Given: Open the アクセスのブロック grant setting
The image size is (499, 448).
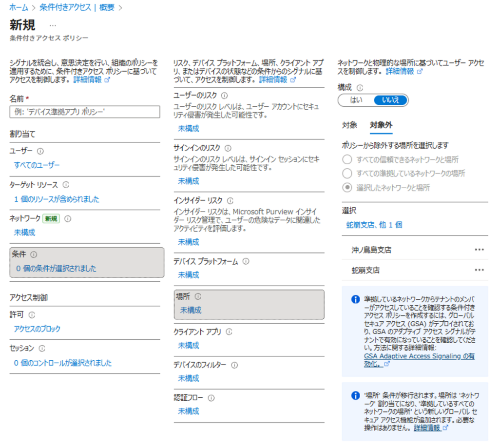Looking at the screenshot, I should pos(38,329).
